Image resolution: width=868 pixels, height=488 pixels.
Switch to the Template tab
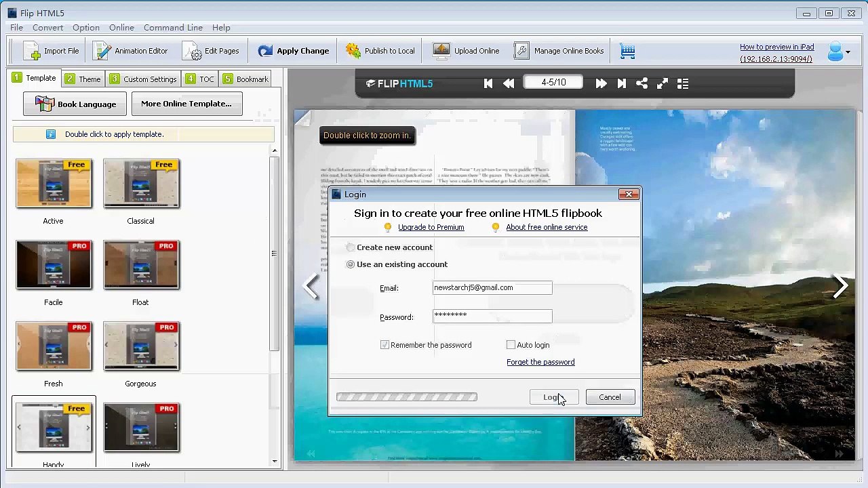34,79
